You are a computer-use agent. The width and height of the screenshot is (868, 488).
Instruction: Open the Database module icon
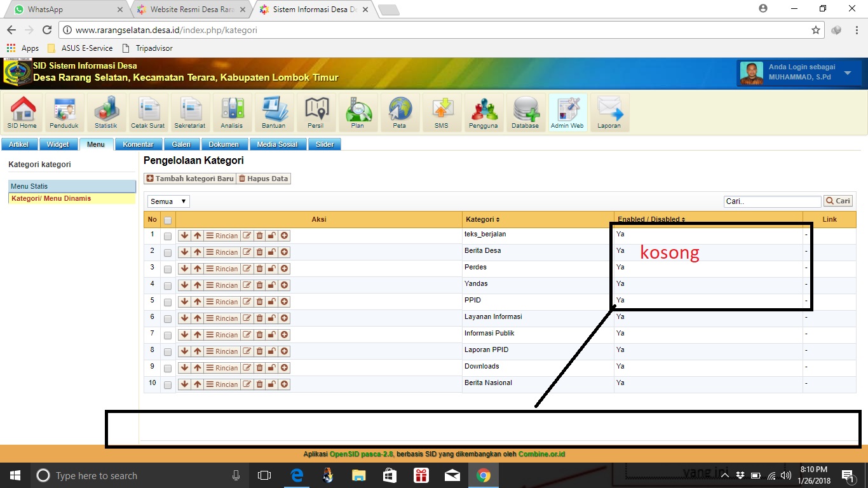click(x=525, y=112)
